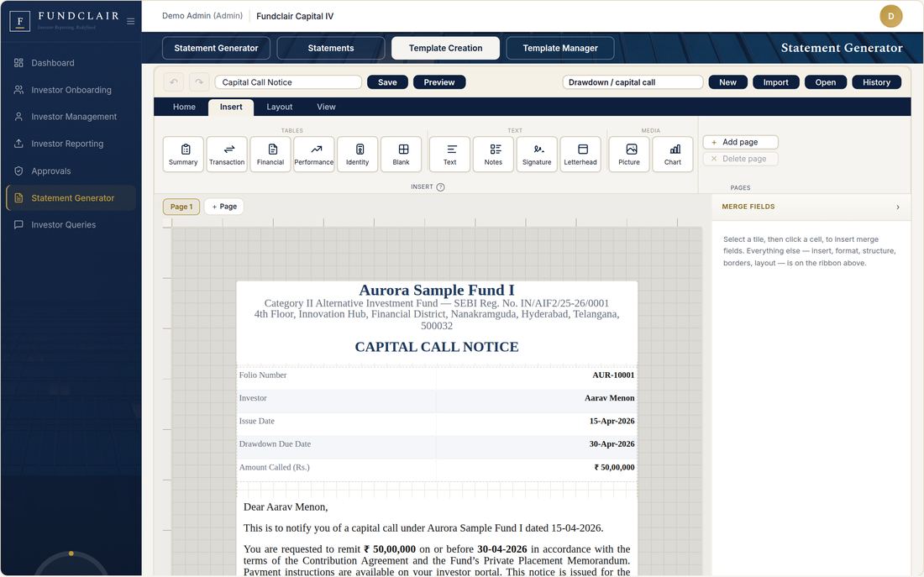Select the Template Creation top tab
Image resolution: width=924 pixels, height=577 pixels.
(445, 49)
